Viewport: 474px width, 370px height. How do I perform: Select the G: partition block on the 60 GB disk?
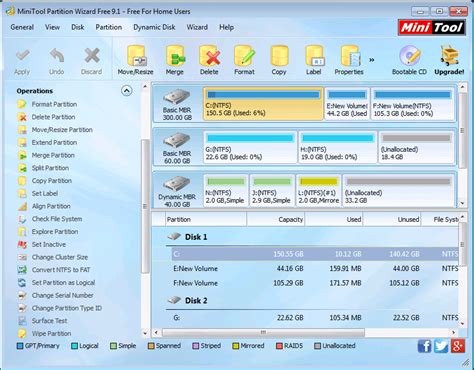pyautogui.click(x=250, y=147)
